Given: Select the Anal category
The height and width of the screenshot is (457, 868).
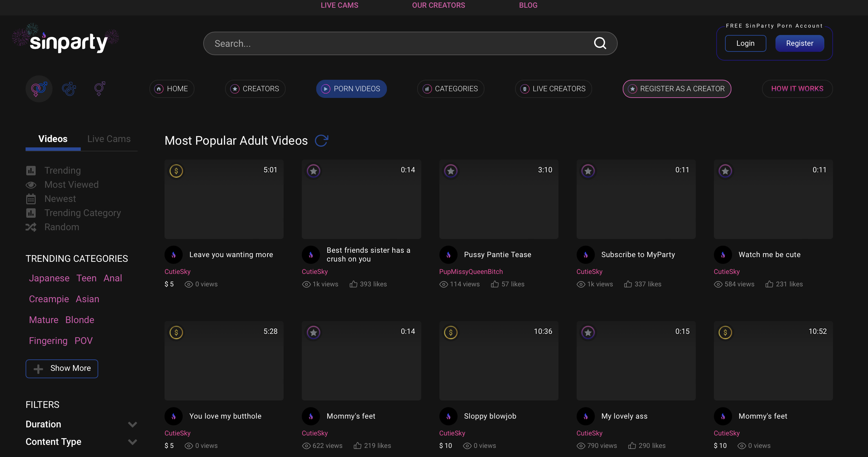Looking at the screenshot, I should [113, 278].
